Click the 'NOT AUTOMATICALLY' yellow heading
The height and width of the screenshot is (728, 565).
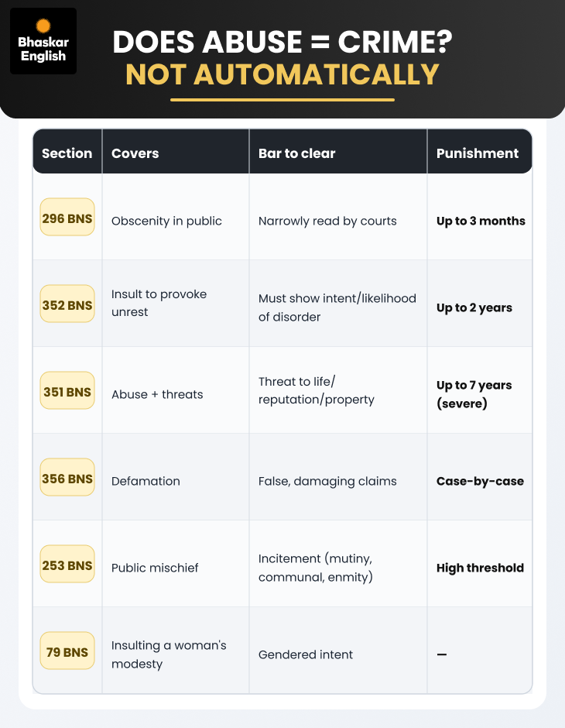tap(282, 74)
